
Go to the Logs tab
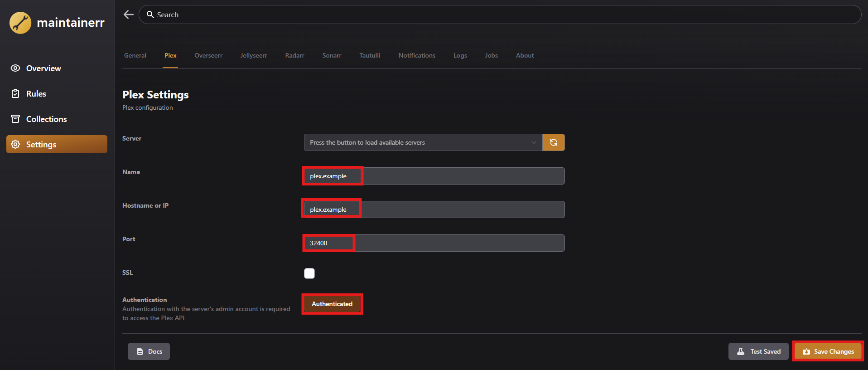460,55
